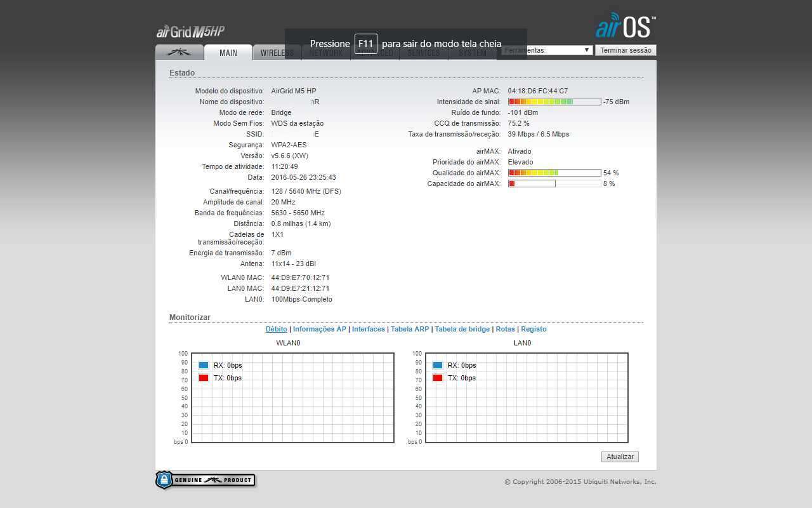The width and height of the screenshot is (812, 508).
Task: Open the Débito monitor link
Action: tap(276, 329)
